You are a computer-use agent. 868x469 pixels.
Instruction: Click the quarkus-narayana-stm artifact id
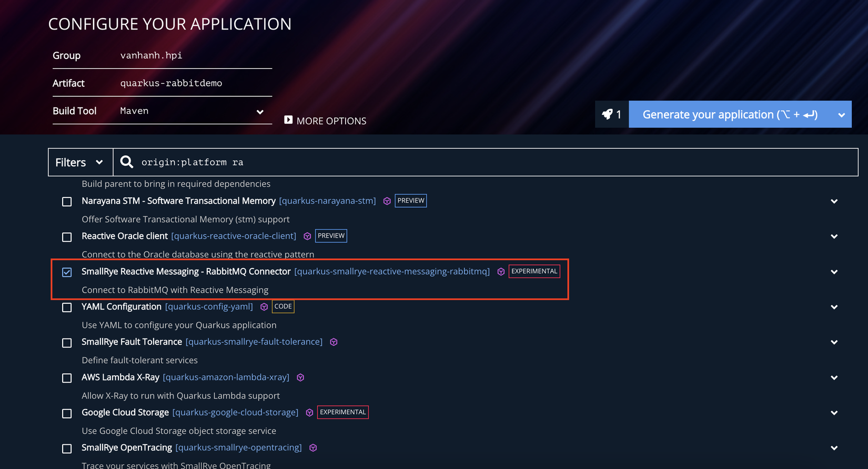tap(328, 201)
